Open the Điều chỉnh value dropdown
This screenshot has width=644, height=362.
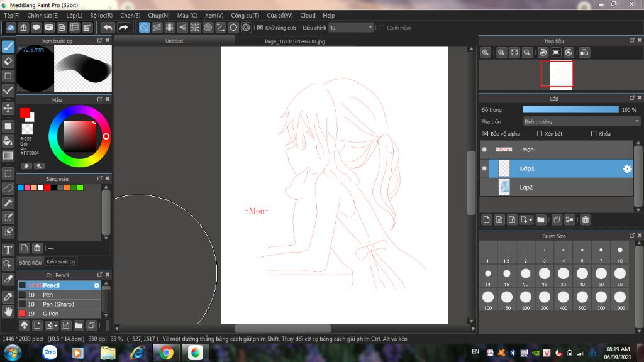370,28
